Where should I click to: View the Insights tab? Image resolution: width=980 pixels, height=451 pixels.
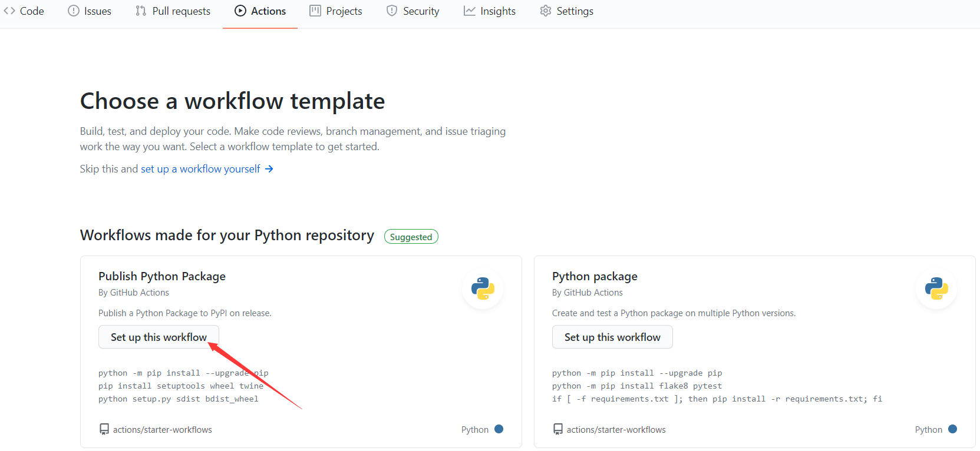489,11
